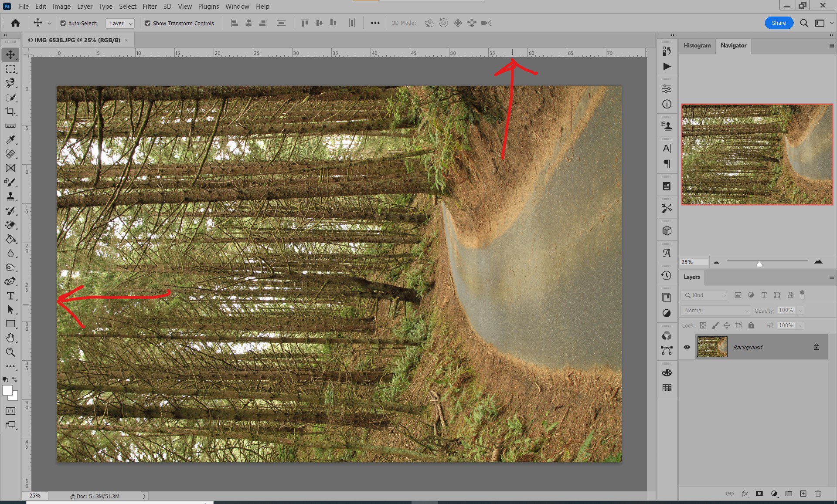Disable Auto-Select option

(63, 23)
